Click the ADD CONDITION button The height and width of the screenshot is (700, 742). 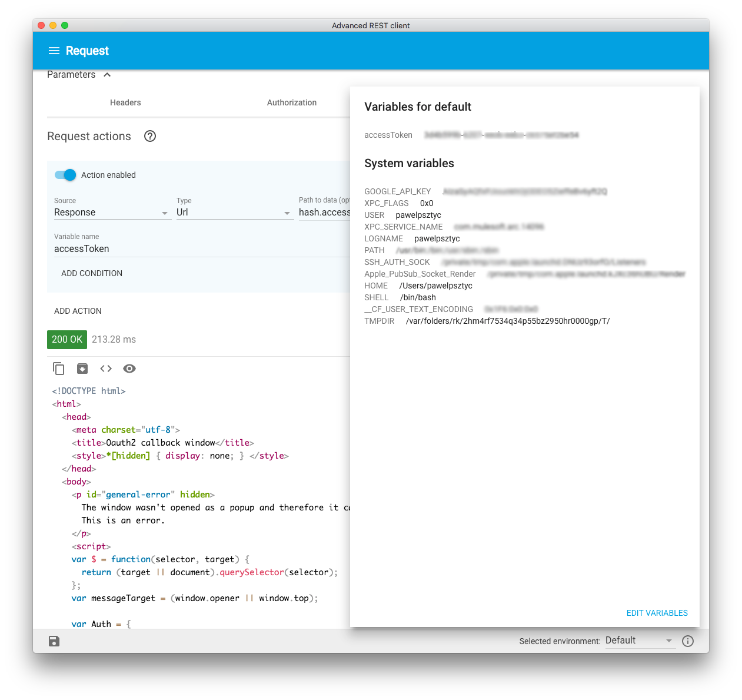[92, 273]
